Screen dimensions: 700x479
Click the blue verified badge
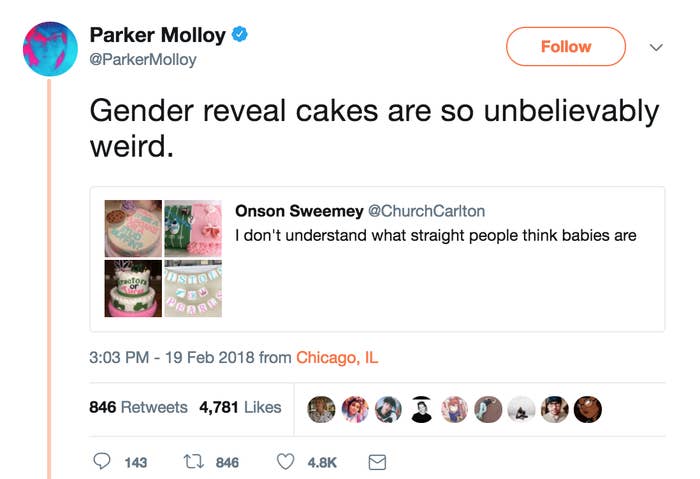(x=240, y=34)
